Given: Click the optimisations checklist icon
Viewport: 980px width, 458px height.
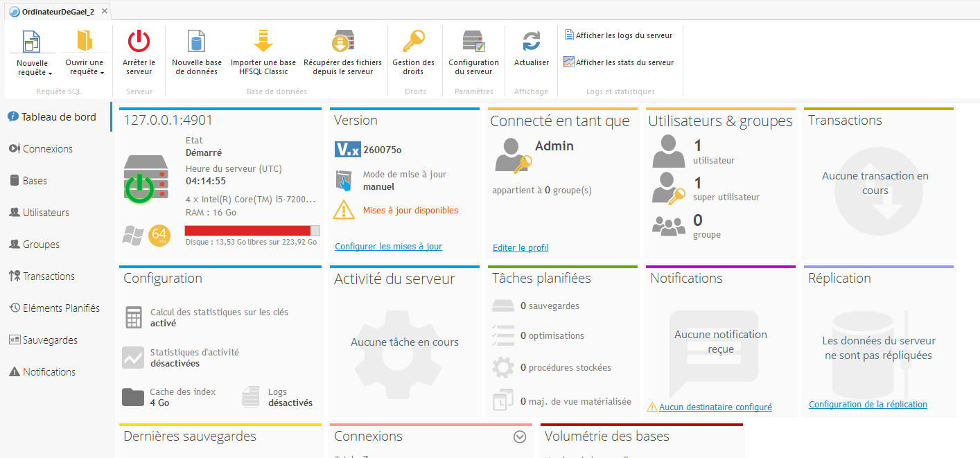Looking at the screenshot, I should click(503, 335).
